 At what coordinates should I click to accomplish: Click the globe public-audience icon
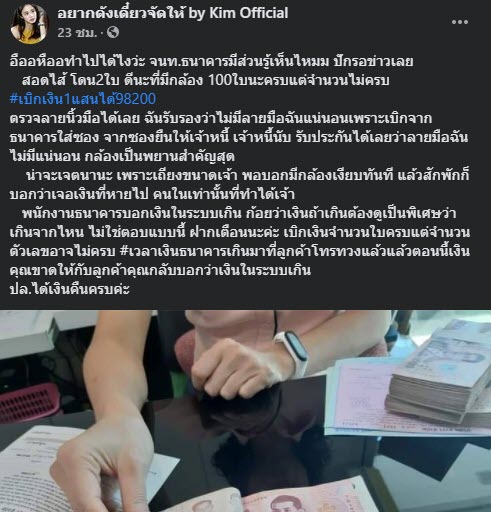[113, 32]
